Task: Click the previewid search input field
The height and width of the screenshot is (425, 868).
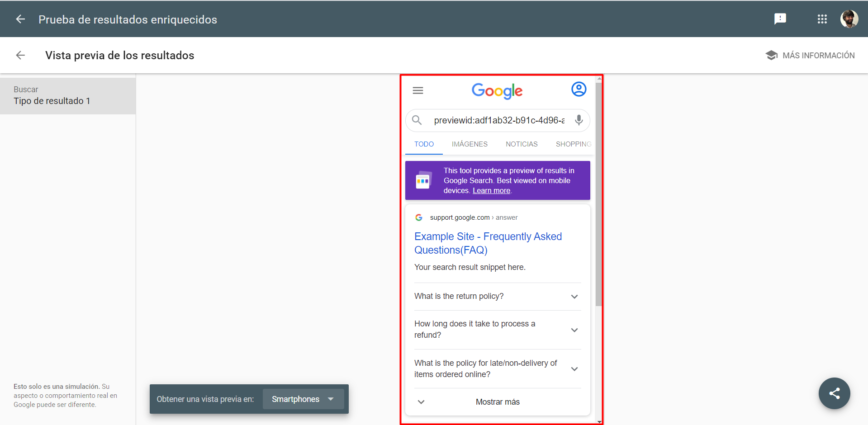Action: pos(499,120)
